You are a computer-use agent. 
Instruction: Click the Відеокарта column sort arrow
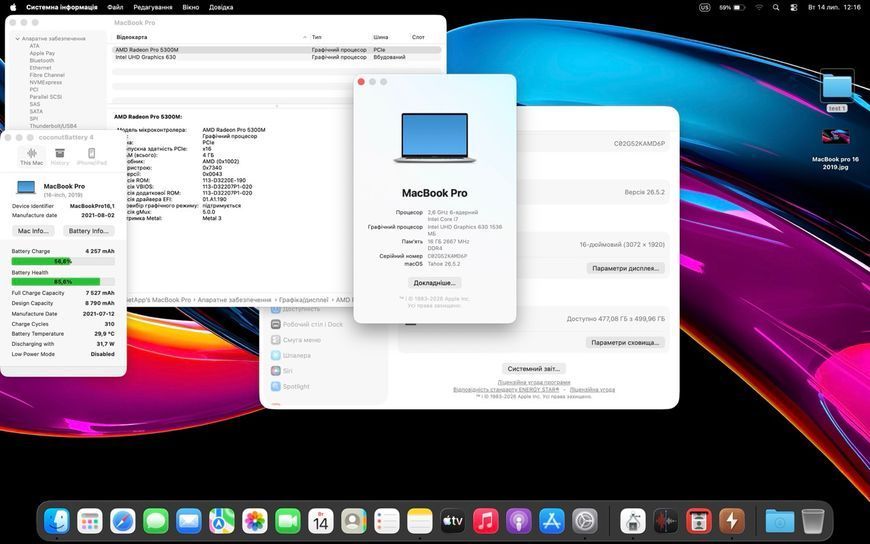[x=305, y=37]
